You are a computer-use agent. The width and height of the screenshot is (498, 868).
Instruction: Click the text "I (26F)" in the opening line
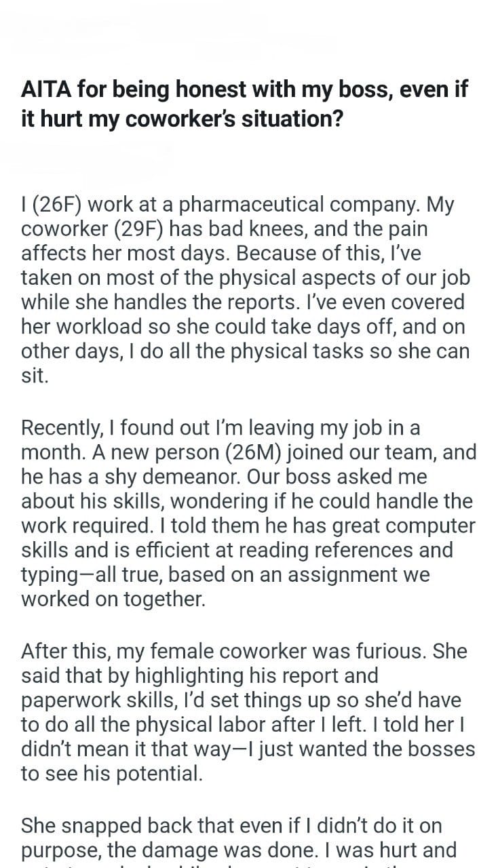coord(52,204)
